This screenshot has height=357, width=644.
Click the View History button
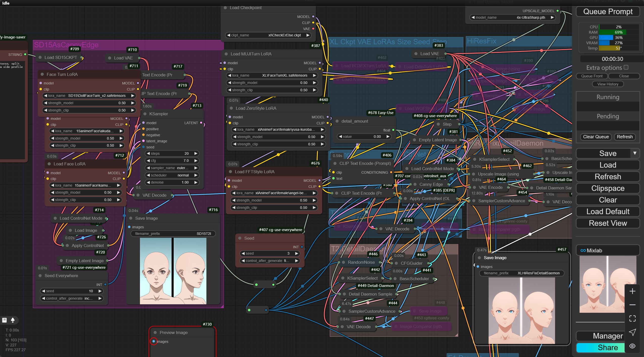click(608, 84)
